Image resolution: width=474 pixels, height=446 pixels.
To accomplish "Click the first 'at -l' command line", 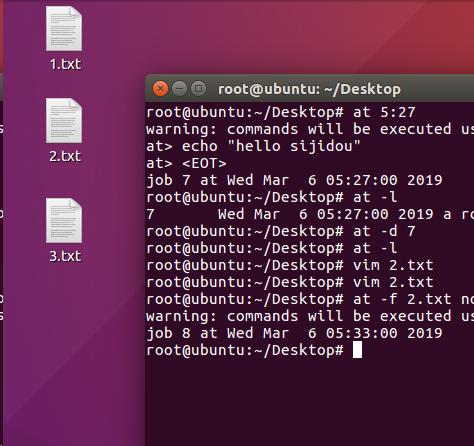I will click(x=272, y=197).
